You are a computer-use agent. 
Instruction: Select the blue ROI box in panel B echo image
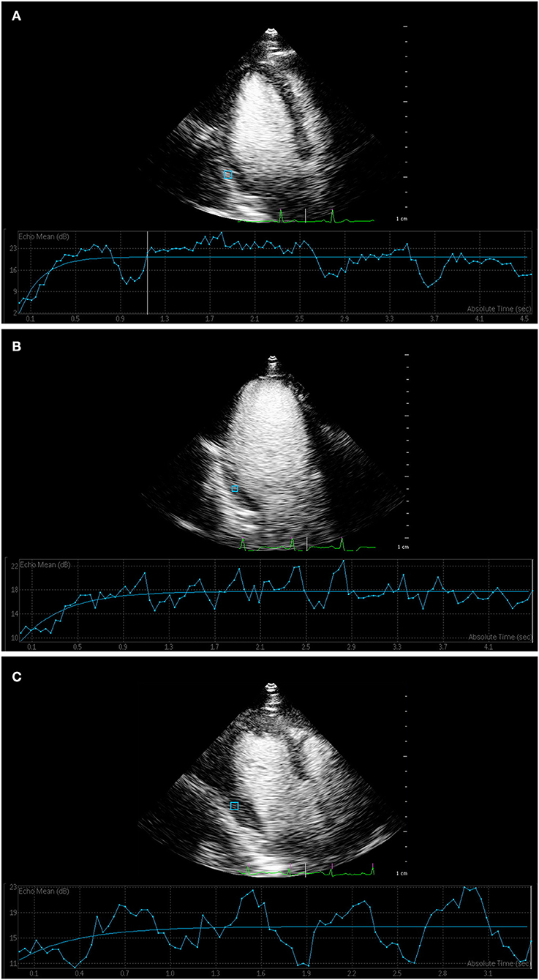(235, 488)
